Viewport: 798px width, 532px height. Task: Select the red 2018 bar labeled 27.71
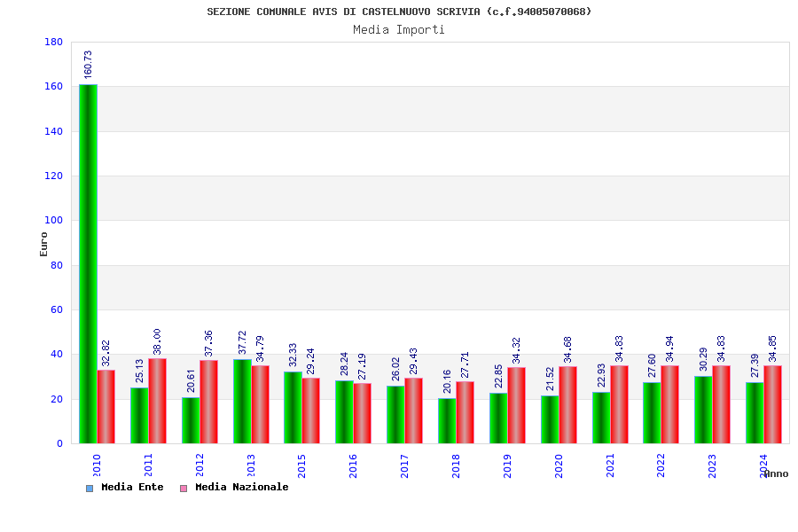[x=465, y=412]
